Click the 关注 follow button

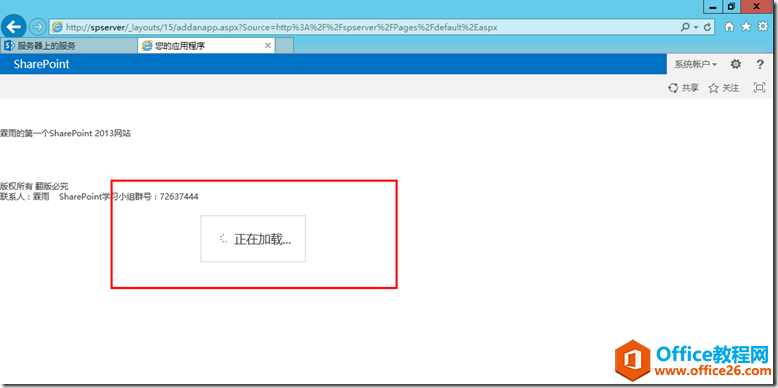click(x=724, y=88)
